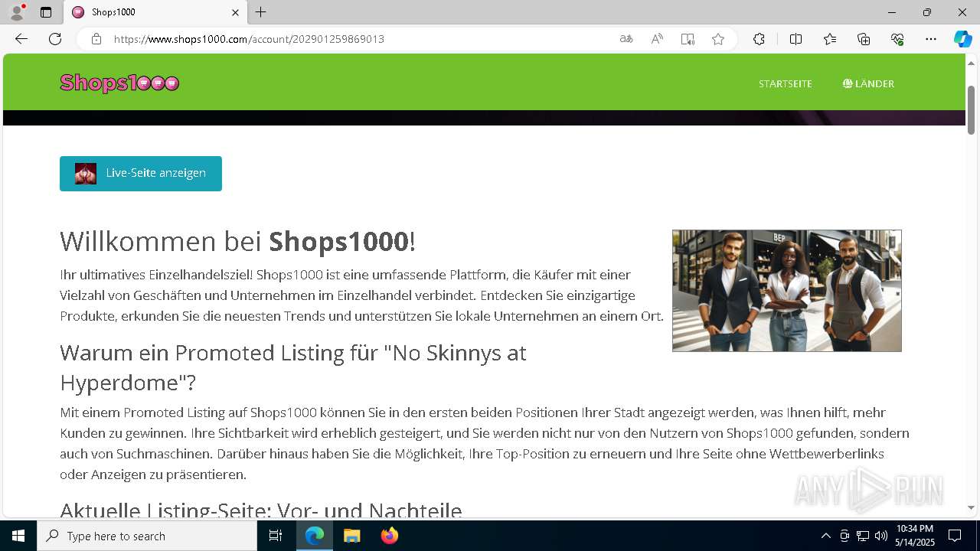Open the network tray icon

coord(863,536)
